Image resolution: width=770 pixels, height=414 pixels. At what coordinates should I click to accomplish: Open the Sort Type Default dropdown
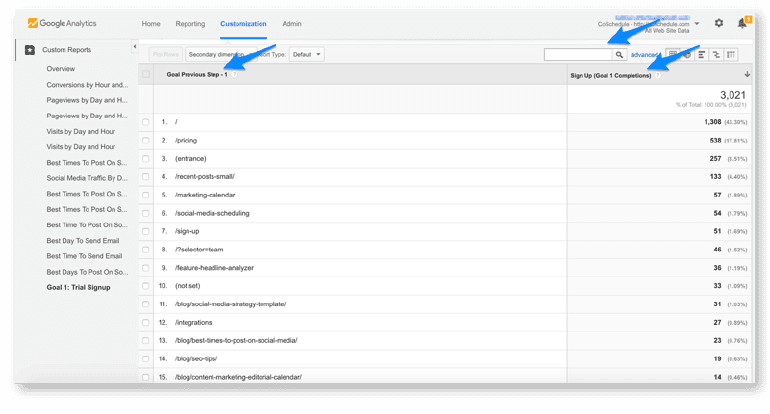[306, 55]
